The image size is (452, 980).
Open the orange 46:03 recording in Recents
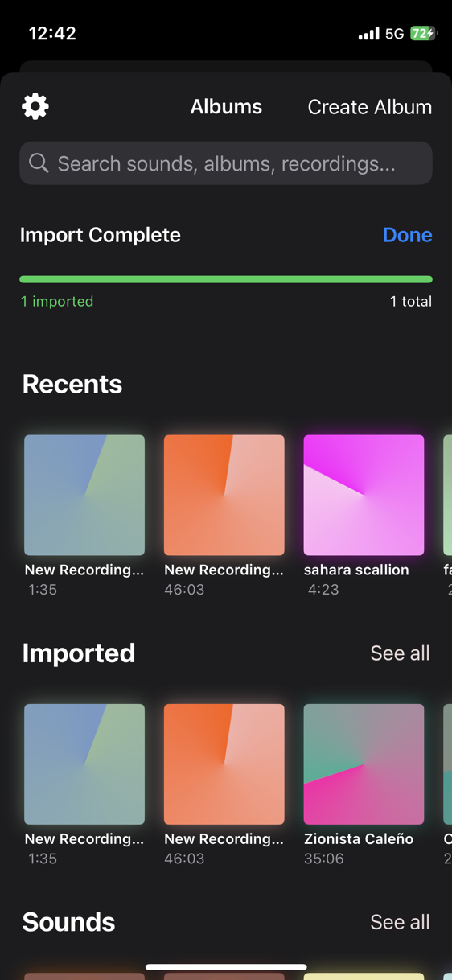pyautogui.click(x=224, y=495)
